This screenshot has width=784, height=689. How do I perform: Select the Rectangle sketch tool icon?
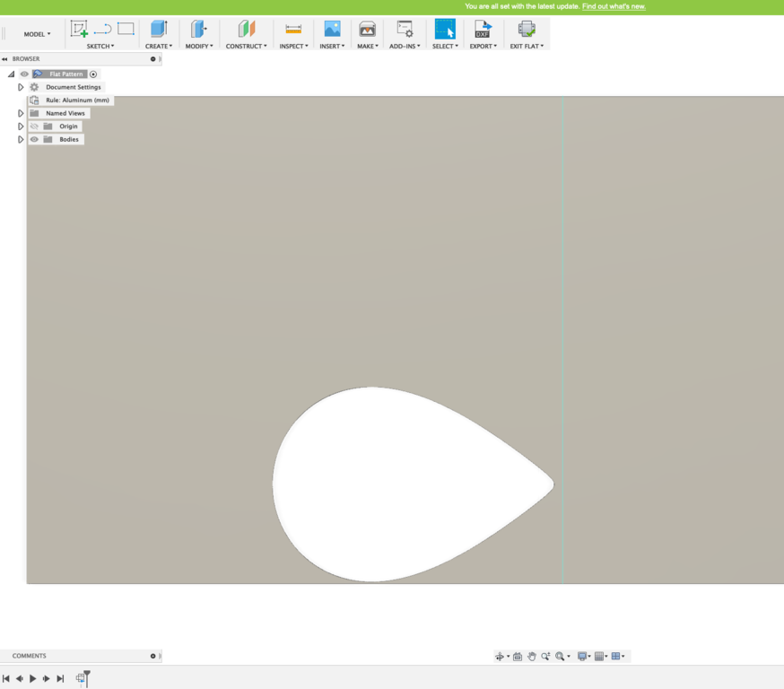pyautogui.click(x=126, y=29)
